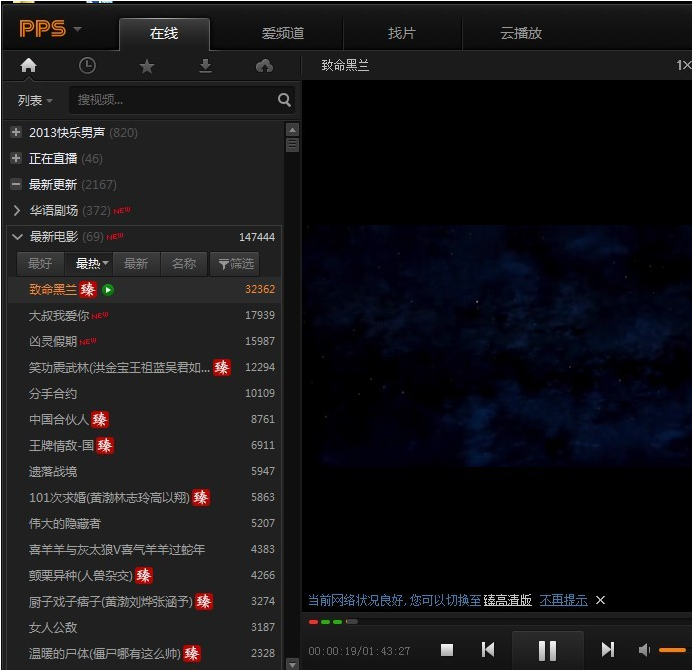Viewport: 692px width, 670px height.
Task: Open the 筛选 filter options
Action: [x=235, y=264]
